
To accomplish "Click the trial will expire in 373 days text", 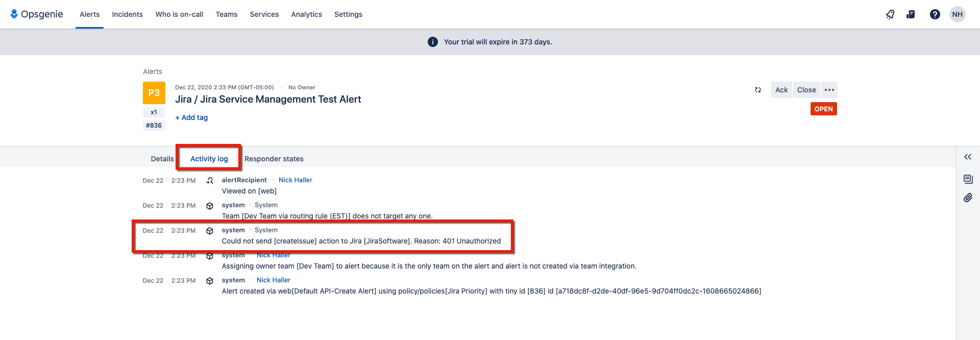I will coord(498,42).
